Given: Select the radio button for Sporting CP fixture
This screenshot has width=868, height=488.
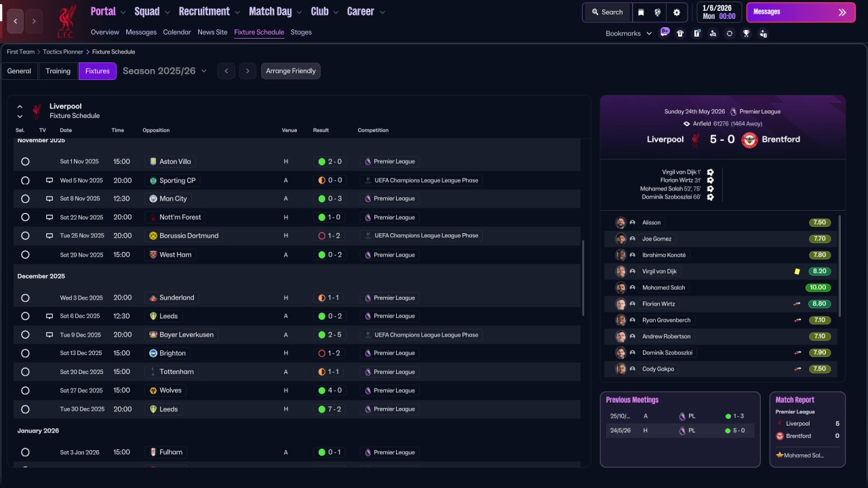Looking at the screenshot, I should 25,181.
